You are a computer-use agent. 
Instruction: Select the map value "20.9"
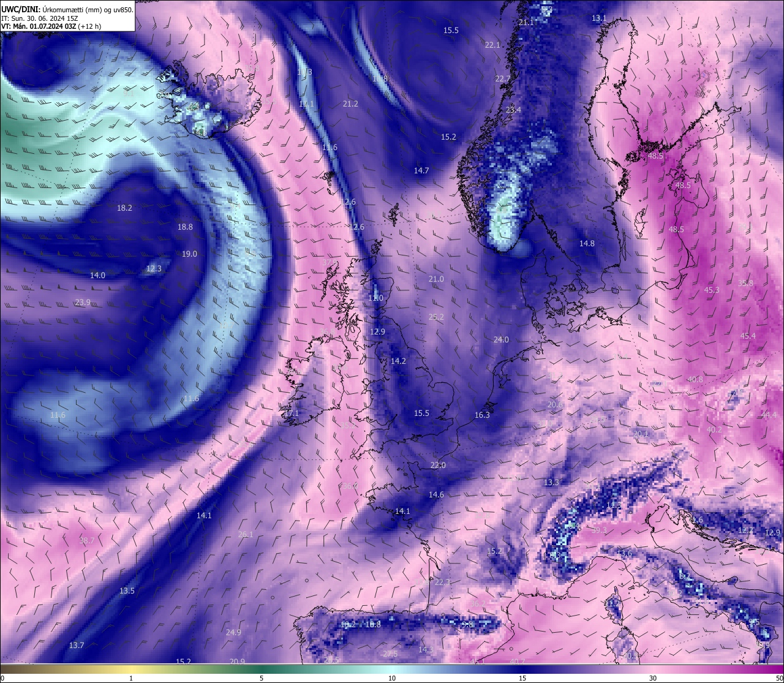coord(238,662)
